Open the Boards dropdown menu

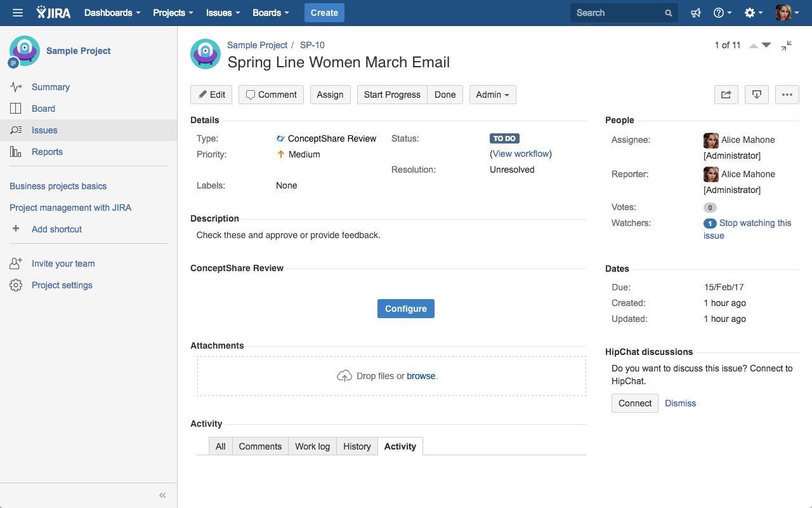point(270,13)
